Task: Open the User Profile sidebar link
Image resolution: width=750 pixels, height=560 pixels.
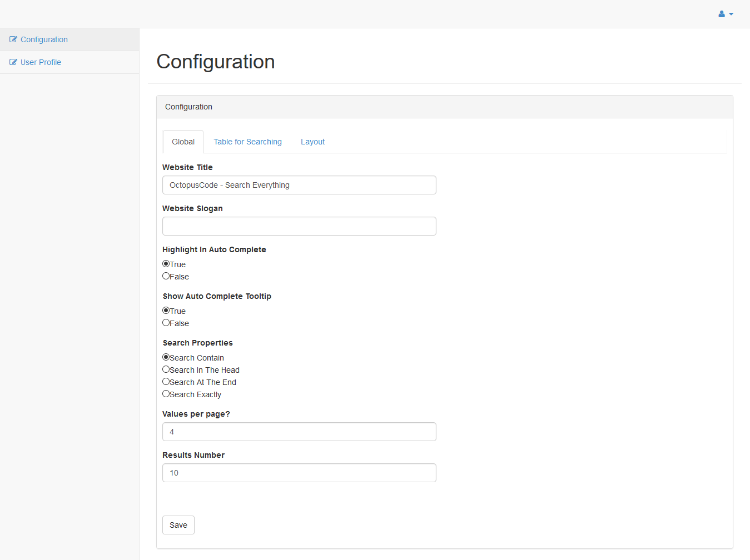Action: 41,62
